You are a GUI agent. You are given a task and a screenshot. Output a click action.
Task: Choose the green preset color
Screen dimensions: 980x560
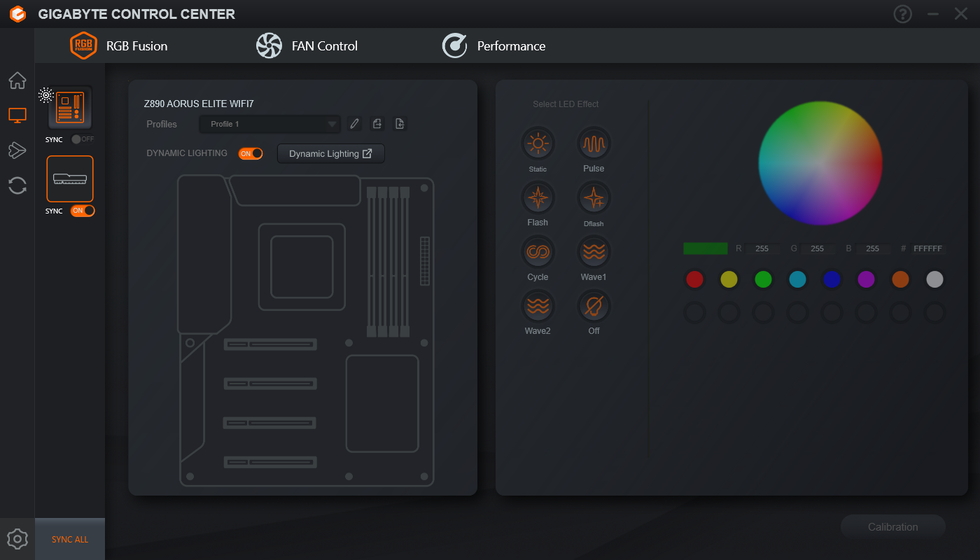pos(763,279)
